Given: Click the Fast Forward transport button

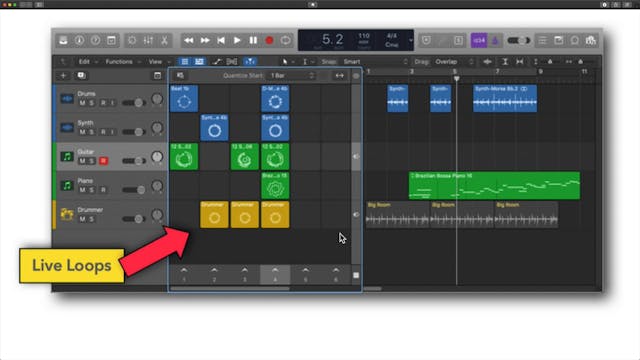Looking at the screenshot, I should (205, 40).
